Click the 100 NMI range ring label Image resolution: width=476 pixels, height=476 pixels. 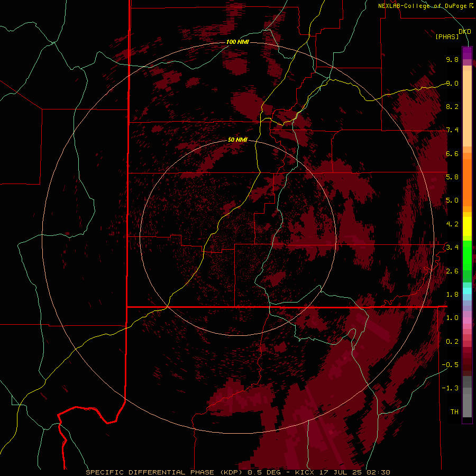coord(237,42)
